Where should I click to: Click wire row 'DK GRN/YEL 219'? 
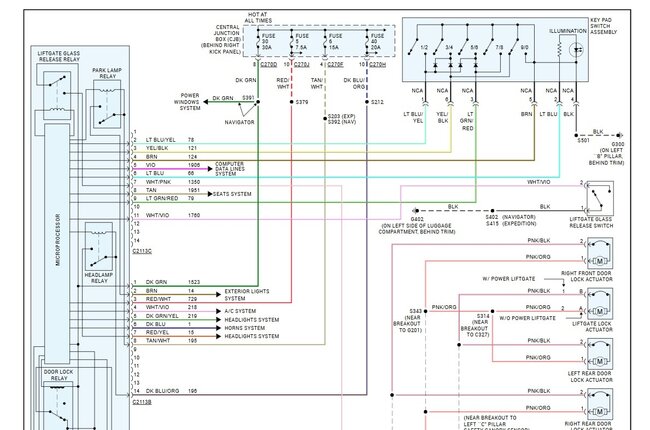[171, 316]
